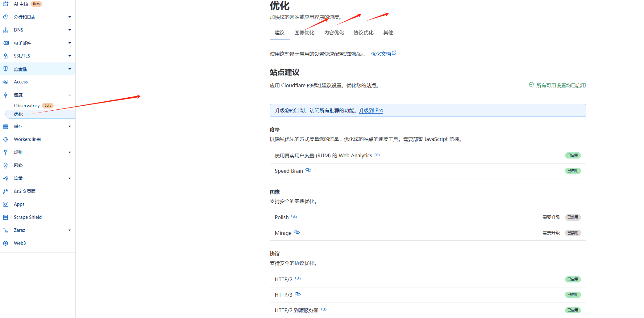Select the SSL/TLS shield icon
644x318 pixels.
(x=6, y=56)
